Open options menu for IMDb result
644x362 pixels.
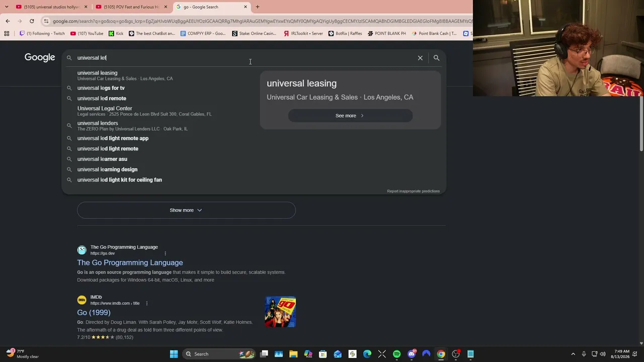pos(147,303)
